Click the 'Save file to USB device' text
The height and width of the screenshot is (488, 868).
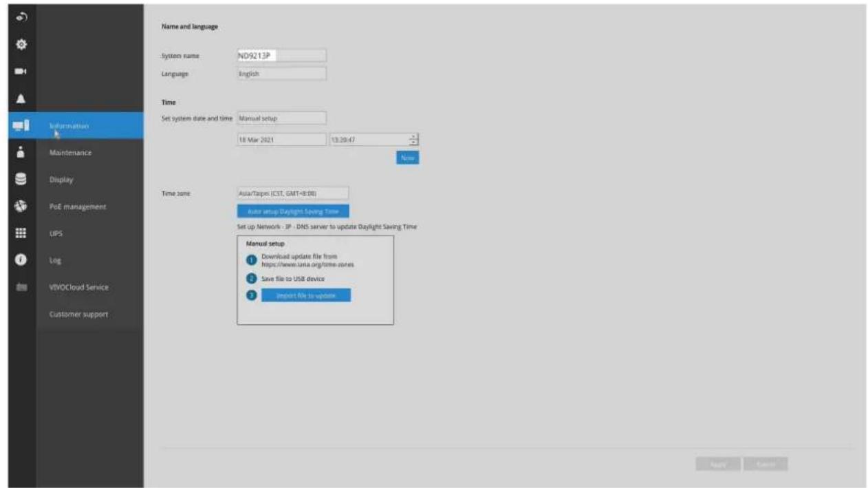293,278
